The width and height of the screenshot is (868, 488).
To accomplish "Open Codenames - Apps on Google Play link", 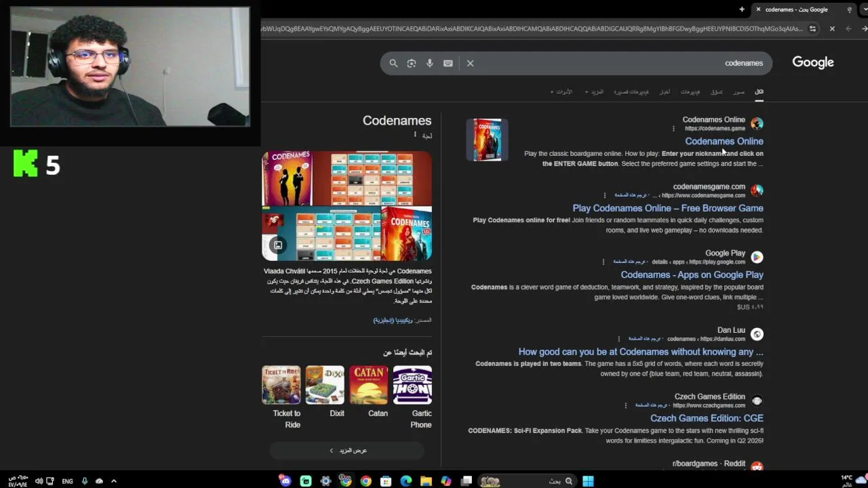I will [x=692, y=274].
